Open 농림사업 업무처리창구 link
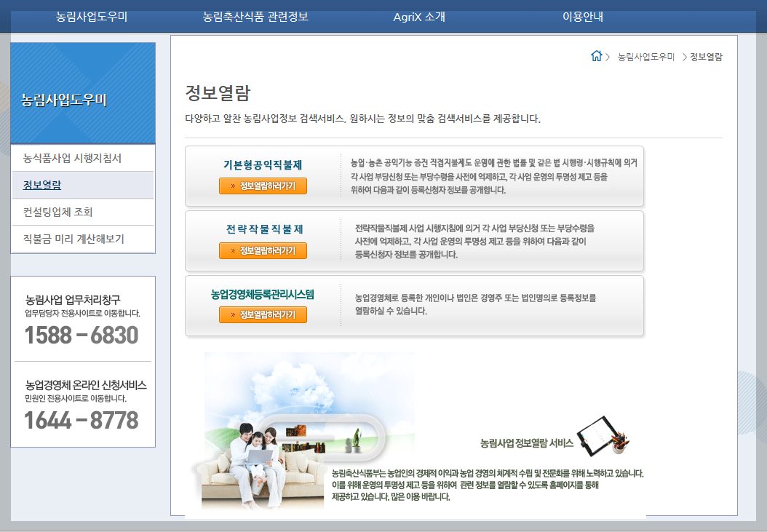767x532 pixels. [73, 300]
